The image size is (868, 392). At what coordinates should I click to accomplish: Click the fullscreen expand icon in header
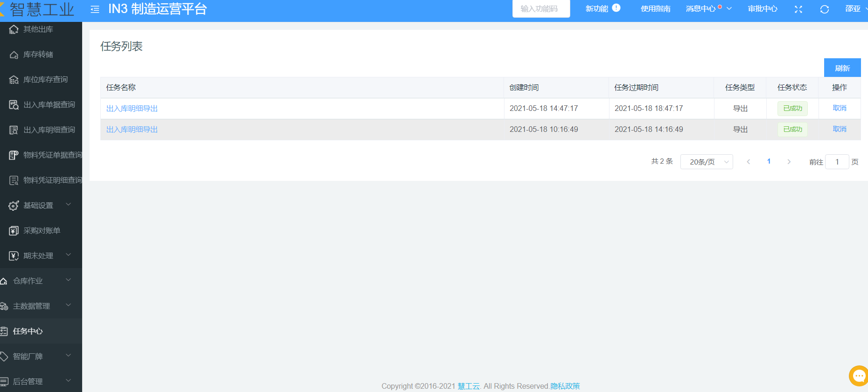point(798,9)
